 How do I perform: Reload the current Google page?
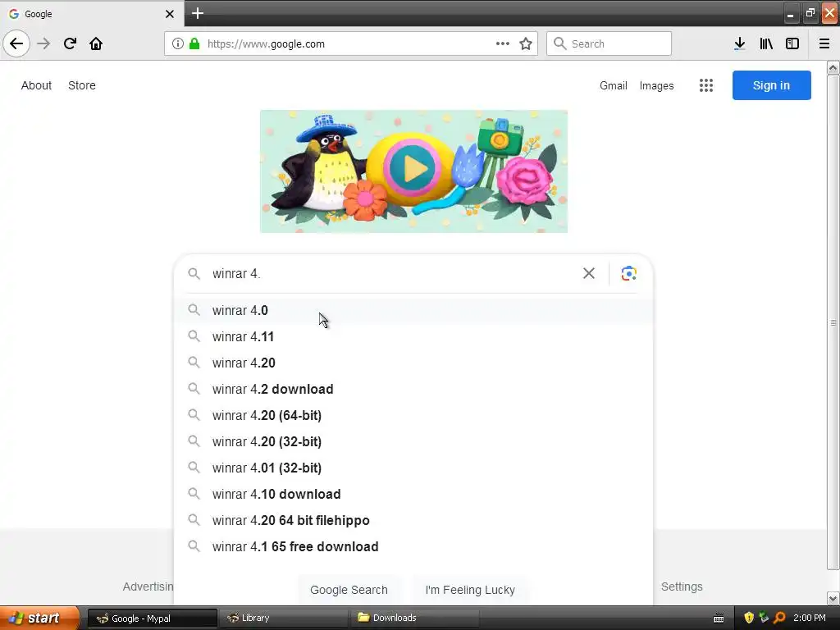pyautogui.click(x=70, y=43)
